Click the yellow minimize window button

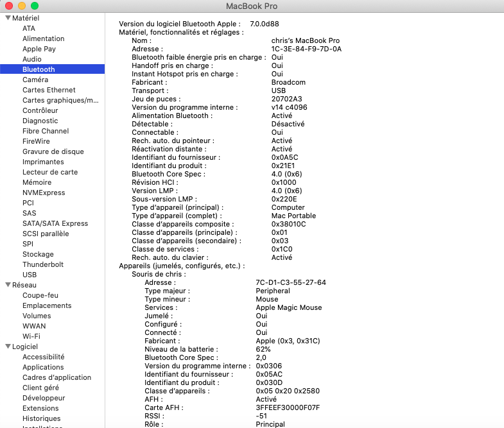pos(22,6)
